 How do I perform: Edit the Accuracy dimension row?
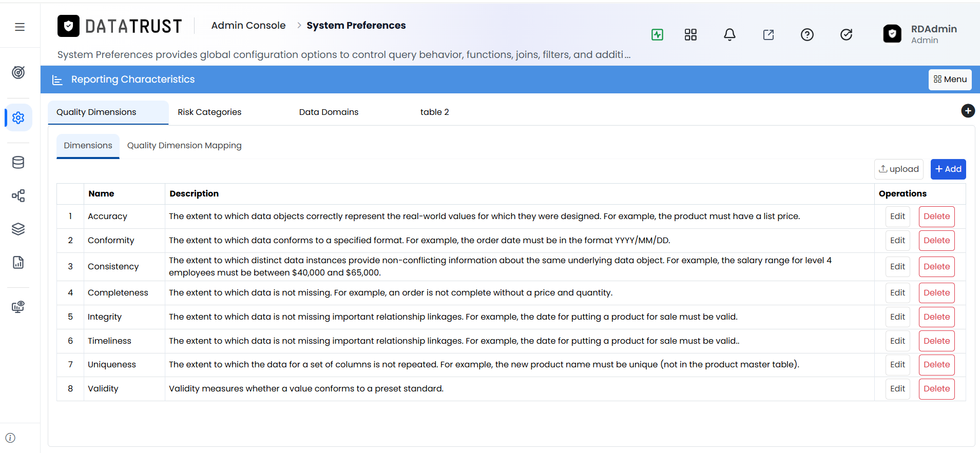point(897,216)
